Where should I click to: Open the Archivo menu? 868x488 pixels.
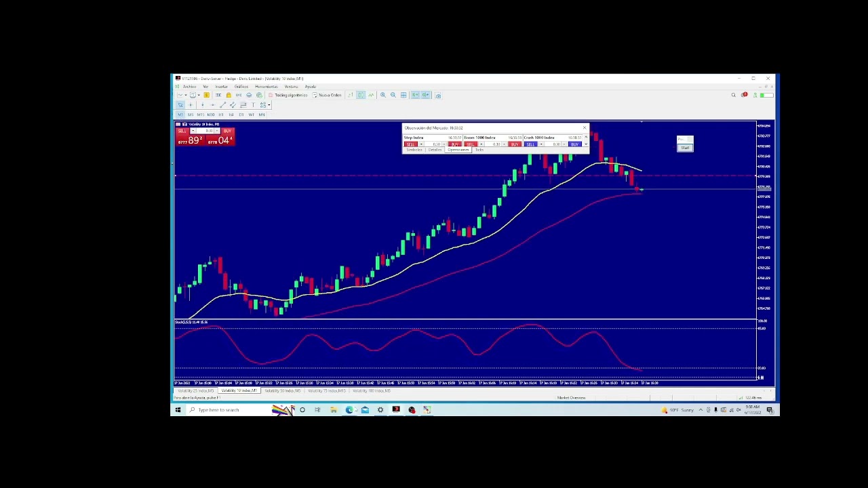point(189,87)
